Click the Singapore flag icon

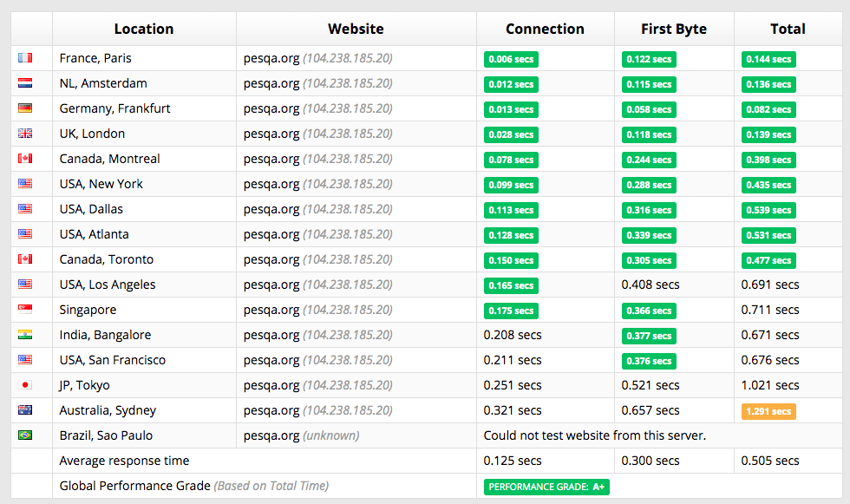[25, 310]
